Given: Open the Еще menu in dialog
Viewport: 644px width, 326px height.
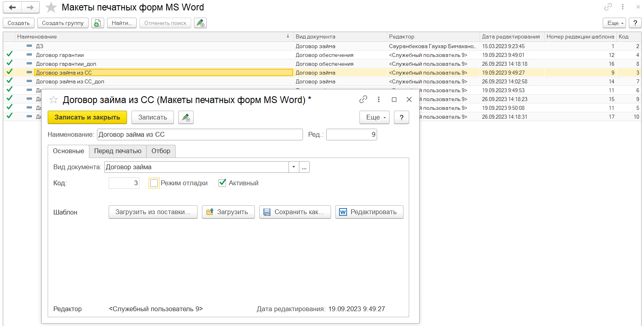Looking at the screenshot, I should pyautogui.click(x=375, y=117).
